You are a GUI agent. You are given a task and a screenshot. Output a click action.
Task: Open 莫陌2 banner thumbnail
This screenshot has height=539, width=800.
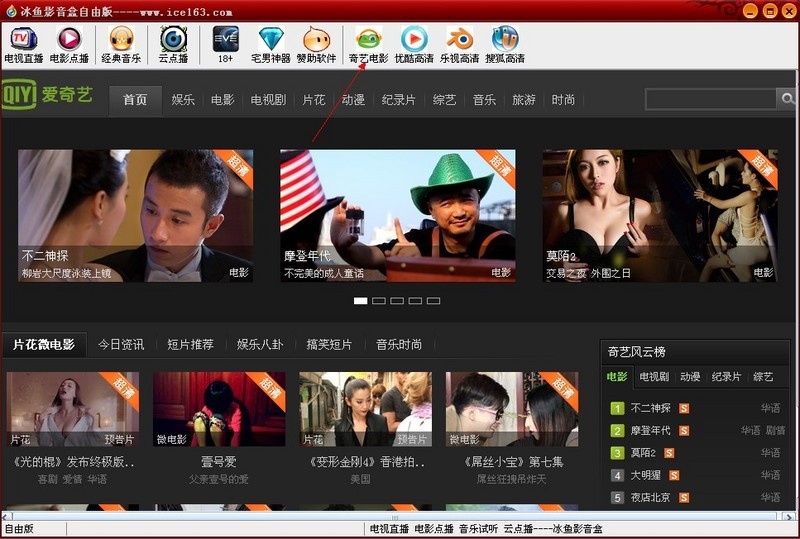tap(660, 215)
